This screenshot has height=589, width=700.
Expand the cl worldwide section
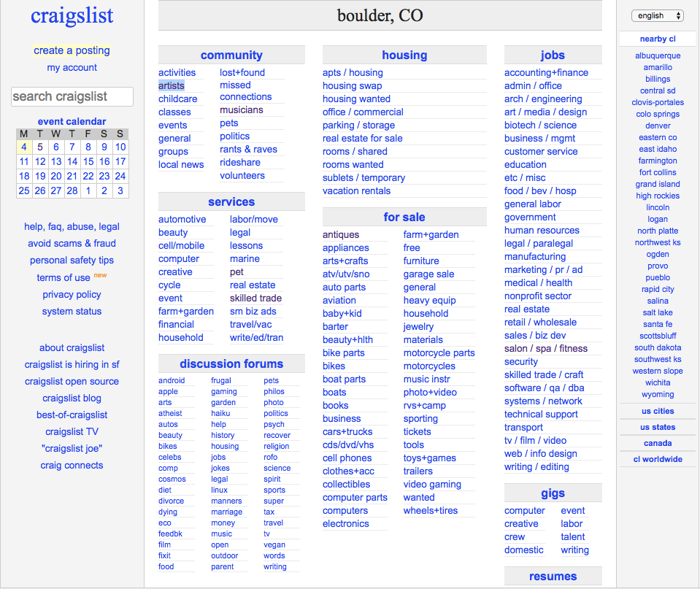tap(658, 459)
